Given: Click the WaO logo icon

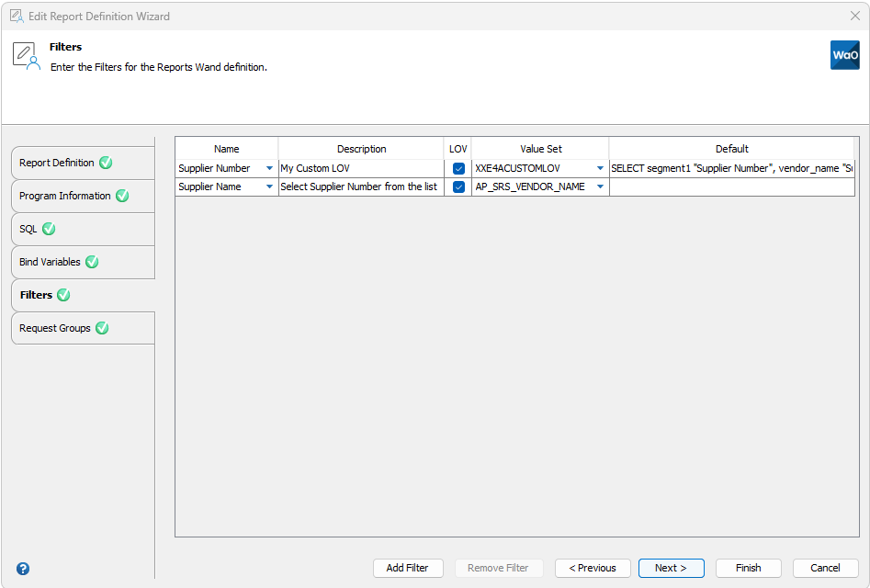Looking at the screenshot, I should (x=844, y=55).
